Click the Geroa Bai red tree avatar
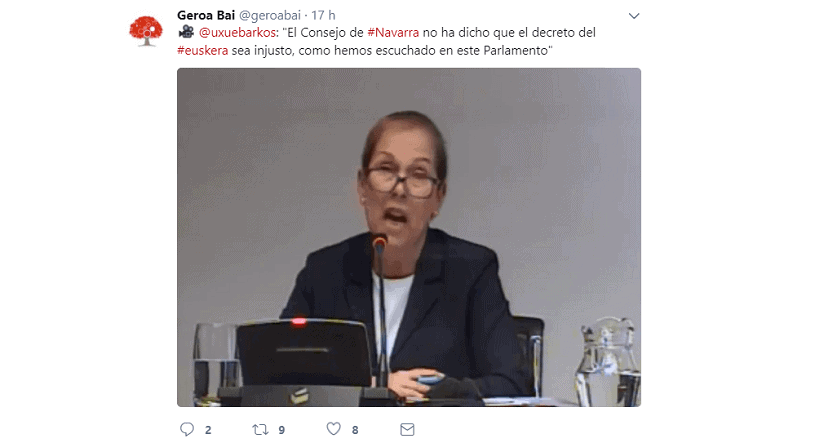The height and width of the screenshot is (443, 815). pos(146,31)
